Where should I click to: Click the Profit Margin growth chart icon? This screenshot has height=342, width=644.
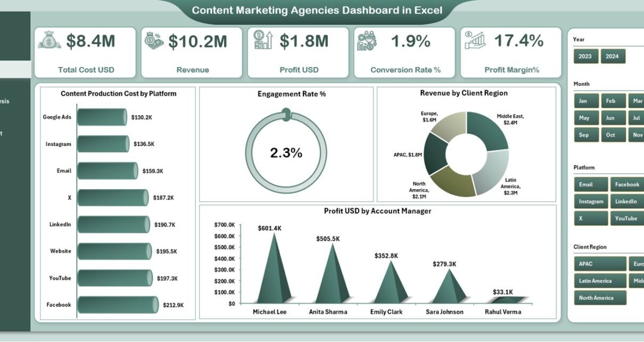[x=475, y=40]
